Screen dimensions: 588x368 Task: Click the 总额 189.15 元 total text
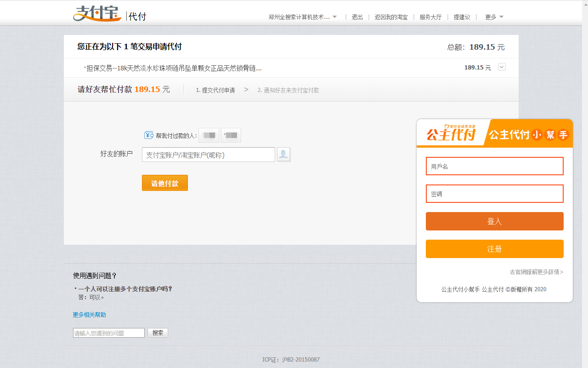476,47
